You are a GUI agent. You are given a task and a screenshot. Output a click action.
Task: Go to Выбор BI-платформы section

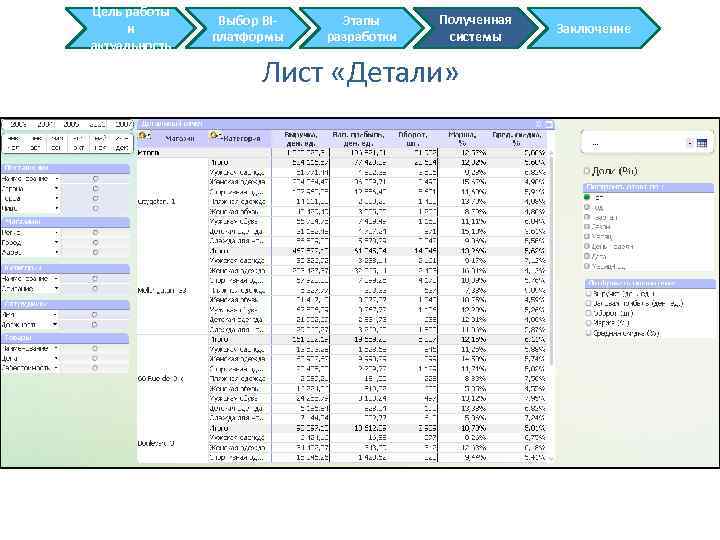point(248,28)
